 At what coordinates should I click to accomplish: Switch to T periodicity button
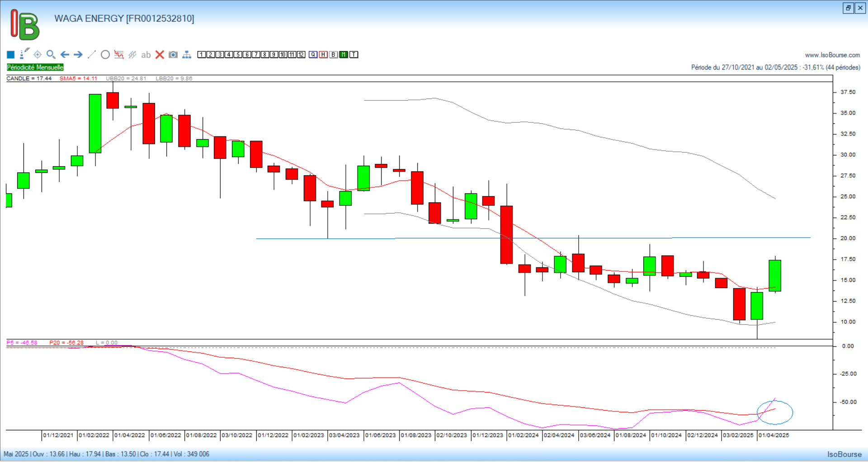tap(354, 55)
